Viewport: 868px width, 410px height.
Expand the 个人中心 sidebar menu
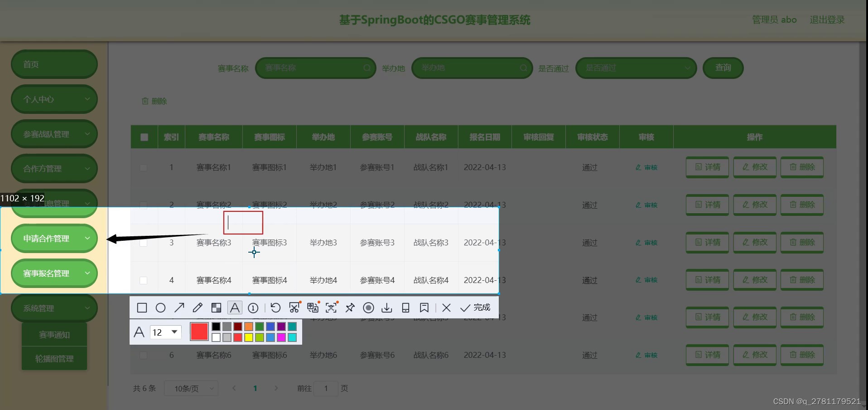[x=54, y=99]
